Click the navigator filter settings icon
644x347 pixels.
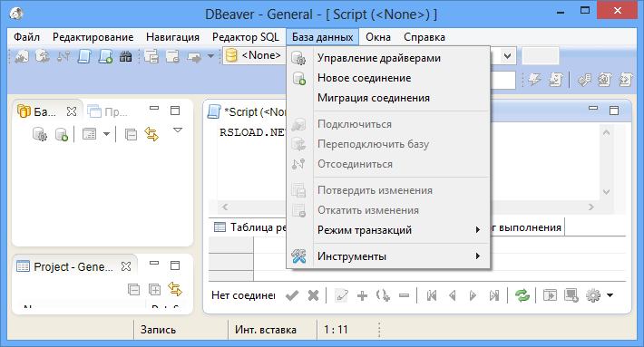[89, 134]
